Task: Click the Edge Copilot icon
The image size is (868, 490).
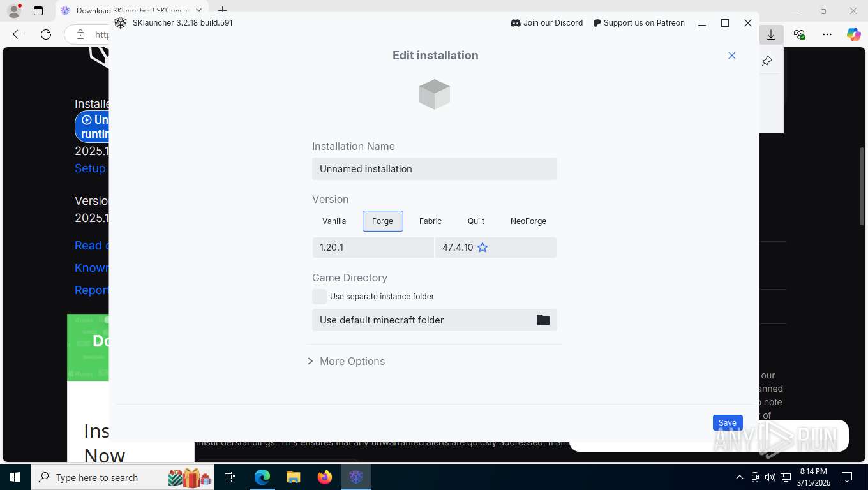Action: coord(854,34)
